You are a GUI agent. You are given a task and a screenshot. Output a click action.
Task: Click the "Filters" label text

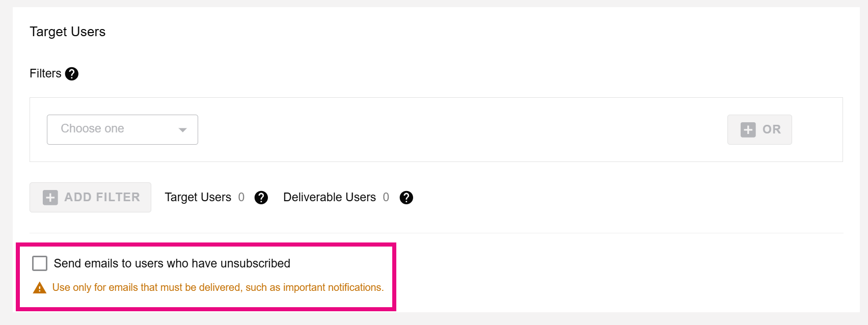click(x=45, y=73)
